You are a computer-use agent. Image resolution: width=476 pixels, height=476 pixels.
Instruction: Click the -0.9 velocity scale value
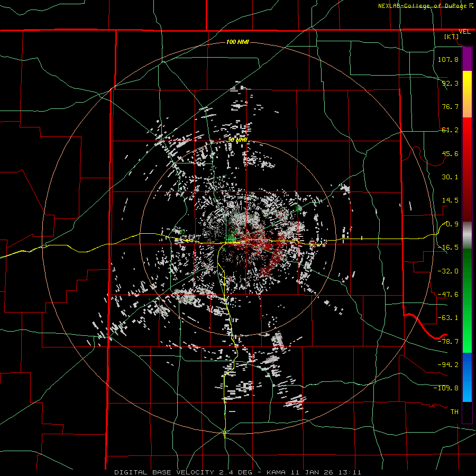450,224
